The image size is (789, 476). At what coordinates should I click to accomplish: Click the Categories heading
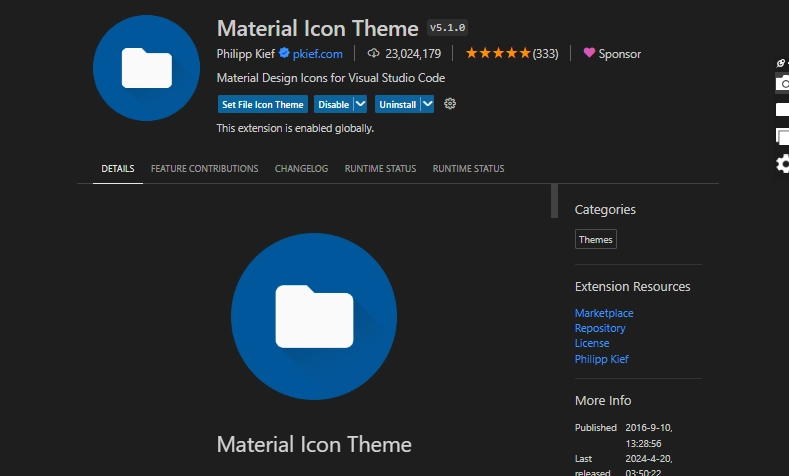click(605, 209)
